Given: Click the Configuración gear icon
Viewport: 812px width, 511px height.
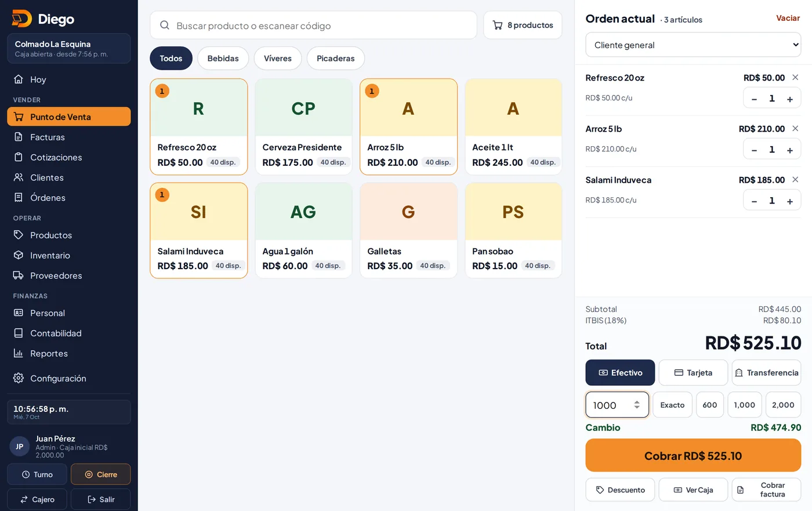Looking at the screenshot, I should [x=19, y=378].
